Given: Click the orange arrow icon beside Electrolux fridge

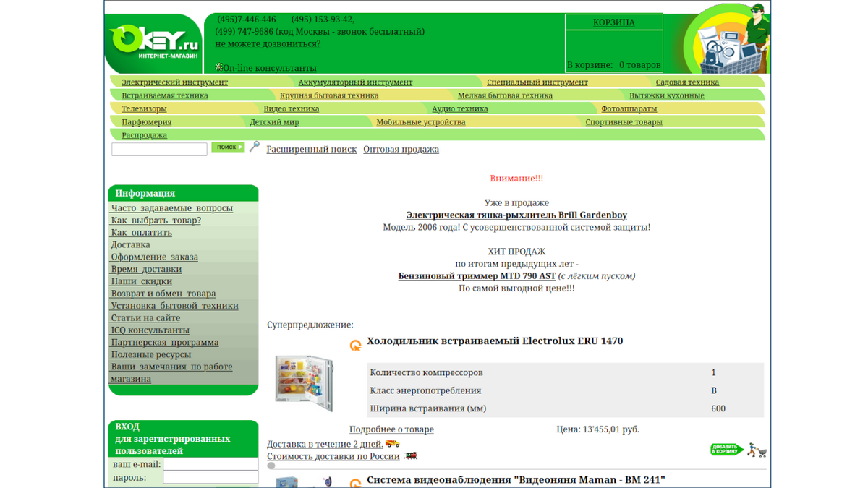Looking at the screenshot, I should coord(355,346).
